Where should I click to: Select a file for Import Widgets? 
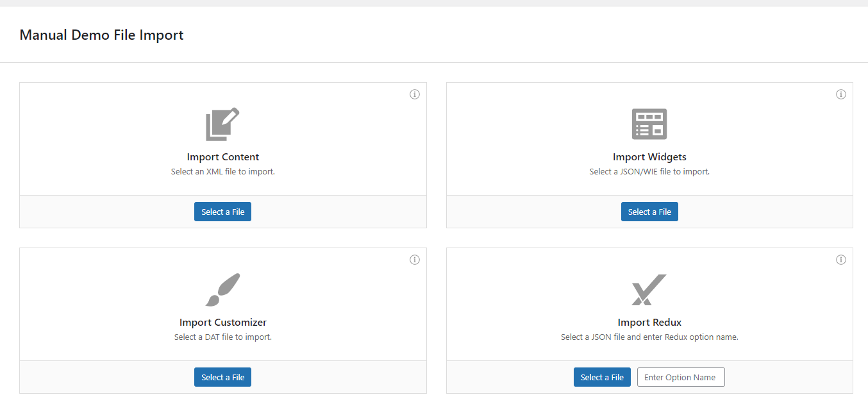[x=649, y=212]
